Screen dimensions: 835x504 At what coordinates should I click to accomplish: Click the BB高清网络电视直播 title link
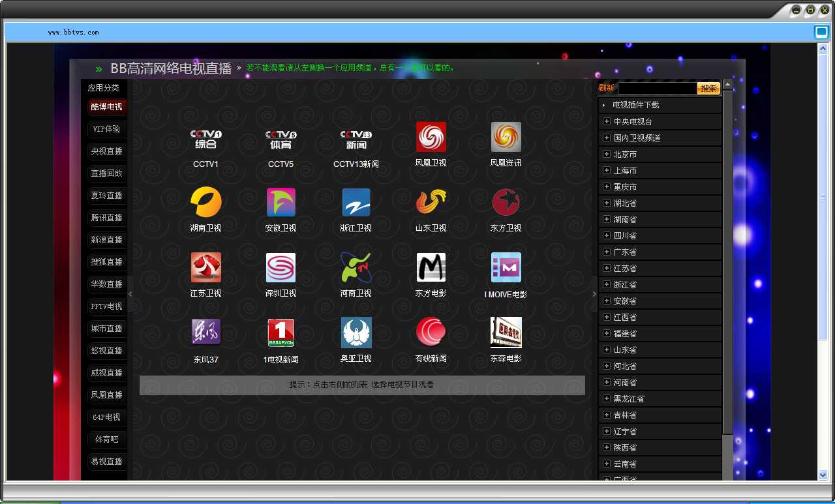click(x=171, y=68)
